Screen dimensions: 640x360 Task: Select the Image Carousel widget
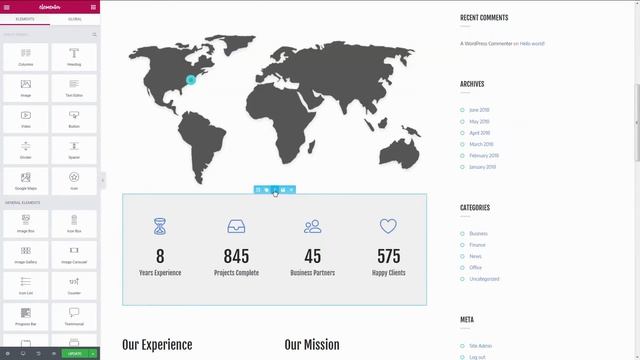[x=74, y=255]
